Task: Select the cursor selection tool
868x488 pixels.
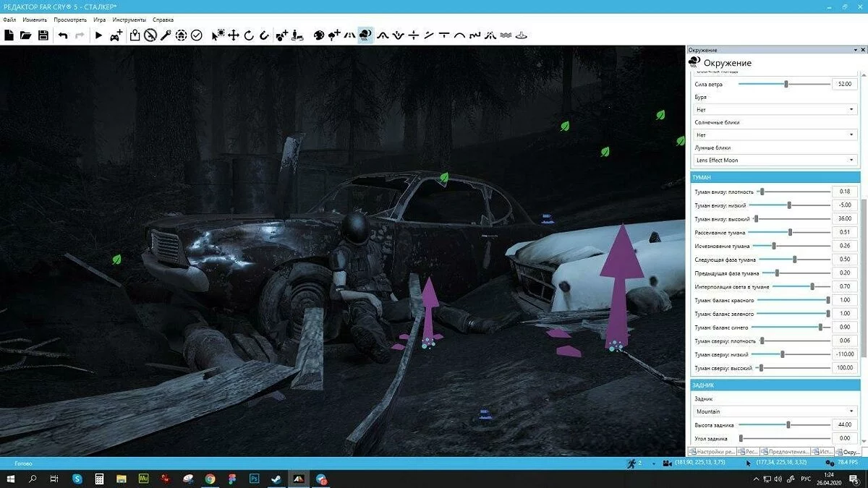Action: 218,35
